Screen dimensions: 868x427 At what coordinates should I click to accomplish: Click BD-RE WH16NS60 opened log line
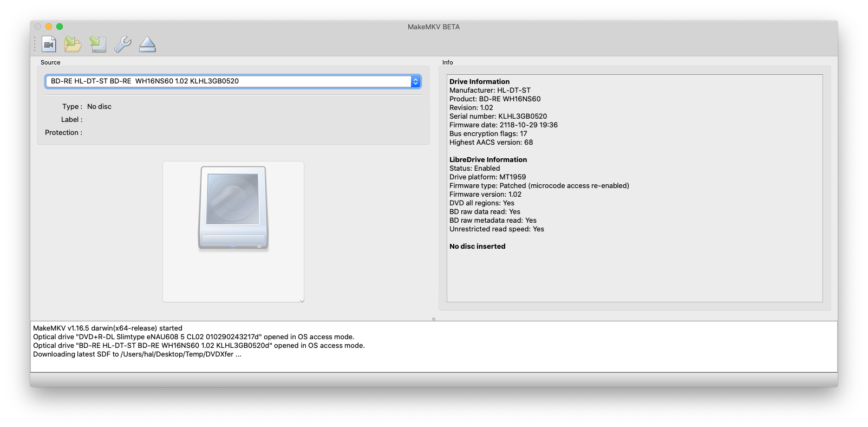tap(199, 346)
